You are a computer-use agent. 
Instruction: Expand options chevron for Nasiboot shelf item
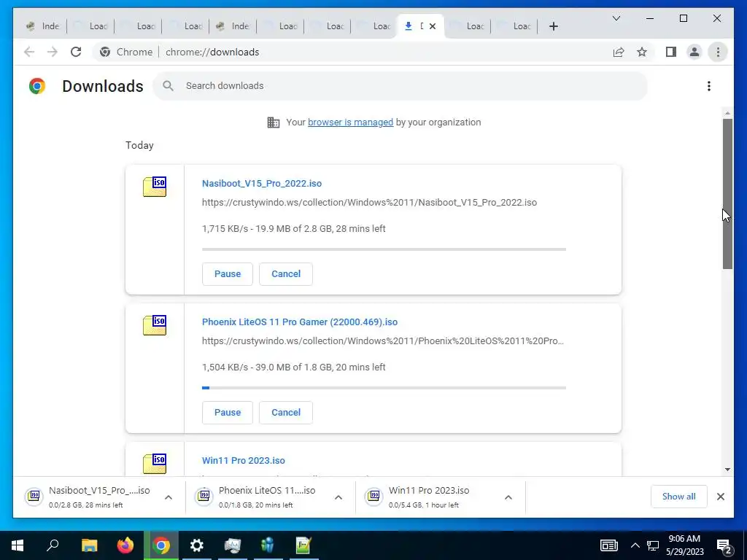click(169, 497)
